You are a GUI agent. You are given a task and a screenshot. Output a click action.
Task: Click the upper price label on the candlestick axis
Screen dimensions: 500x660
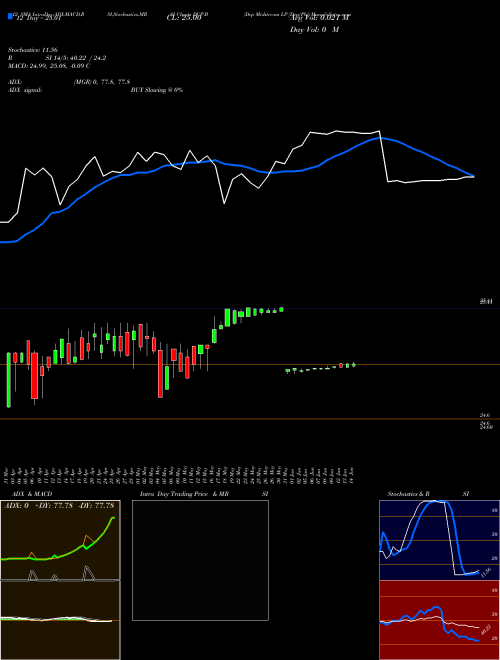[x=486, y=301]
